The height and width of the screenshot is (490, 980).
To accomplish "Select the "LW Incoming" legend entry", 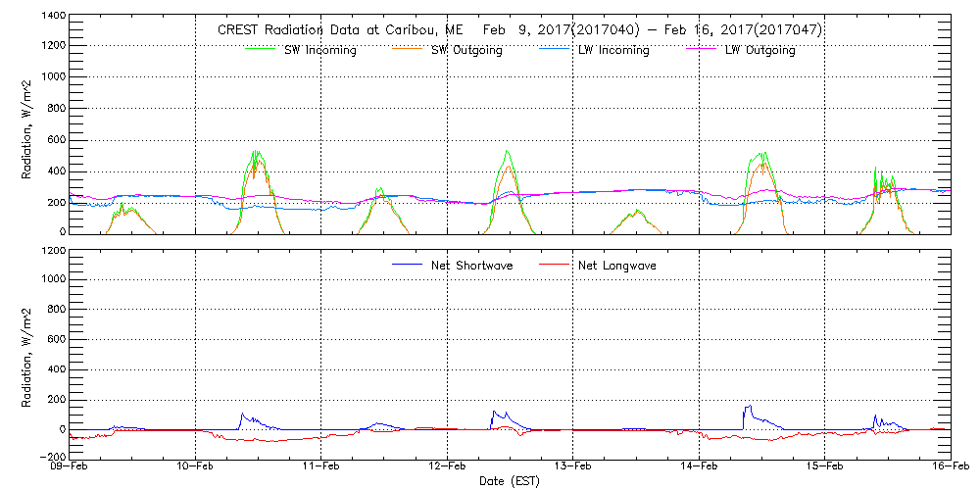I will [x=614, y=51].
